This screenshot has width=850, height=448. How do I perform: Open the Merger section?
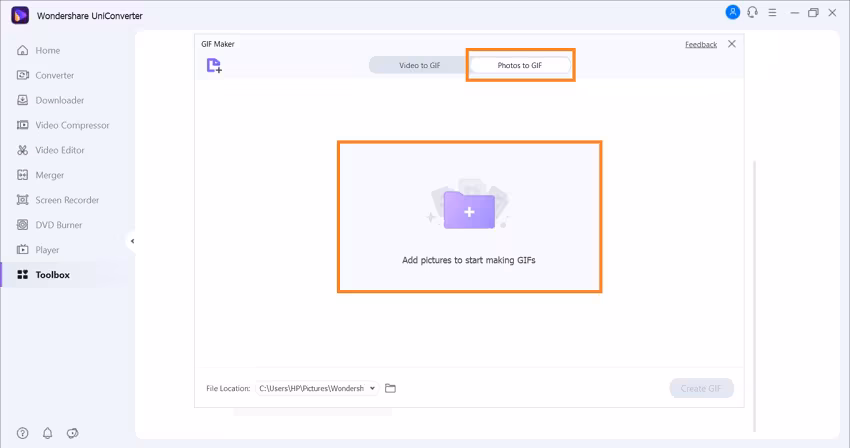click(x=49, y=175)
